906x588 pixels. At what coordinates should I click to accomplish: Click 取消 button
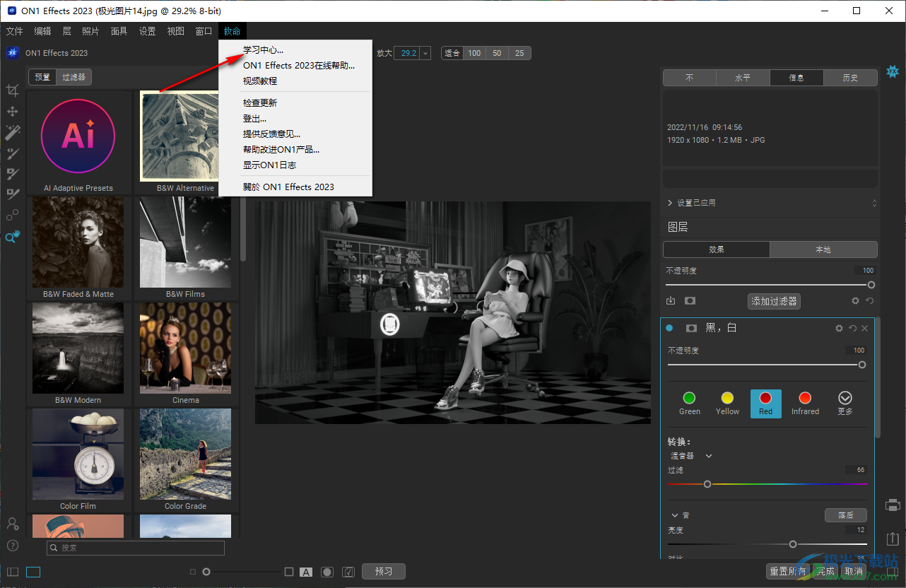tap(853, 571)
